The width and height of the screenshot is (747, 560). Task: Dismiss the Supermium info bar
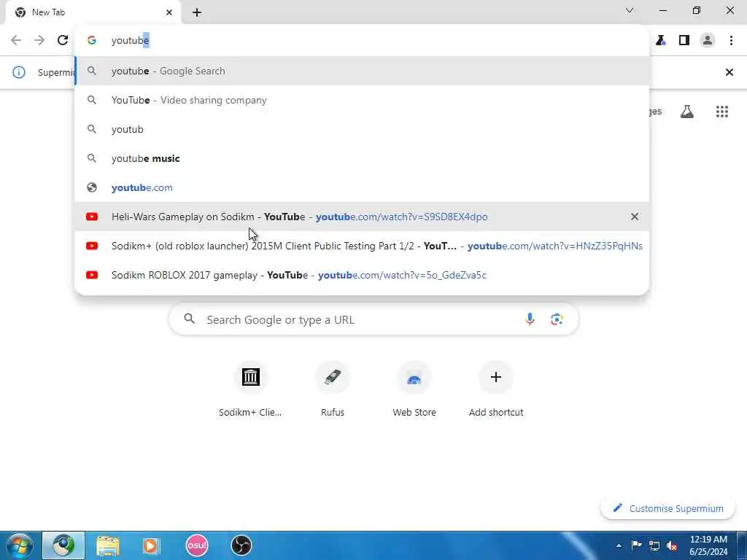tap(729, 72)
